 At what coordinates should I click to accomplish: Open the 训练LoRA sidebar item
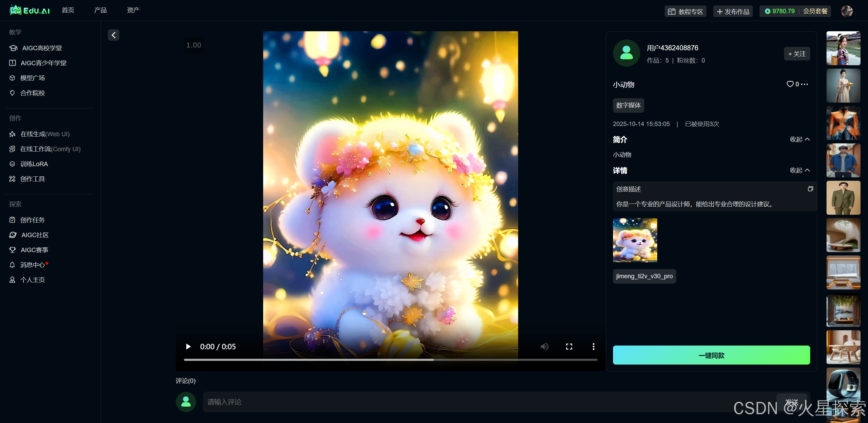pyautogui.click(x=34, y=164)
